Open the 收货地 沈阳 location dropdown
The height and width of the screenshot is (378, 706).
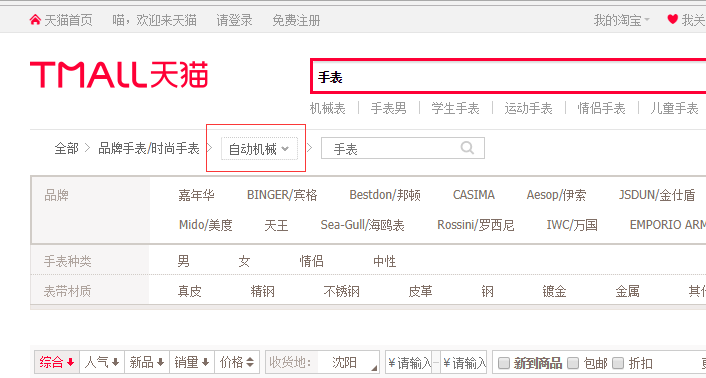(322, 362)
